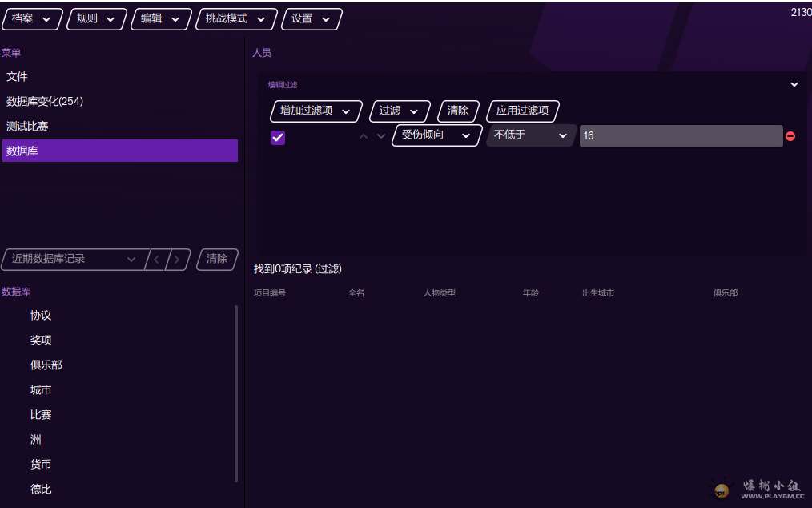Select 数据库变化(254) in the menu
Image resolution: width=812 pixels, height=508 pixels.
point(45,102)
